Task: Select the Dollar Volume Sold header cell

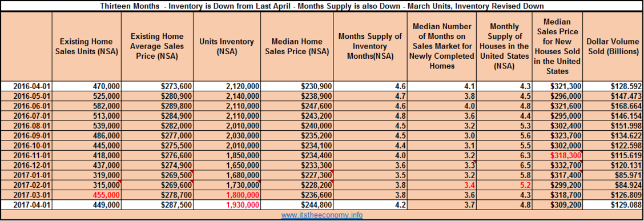Action: click(x=613, y=46)
